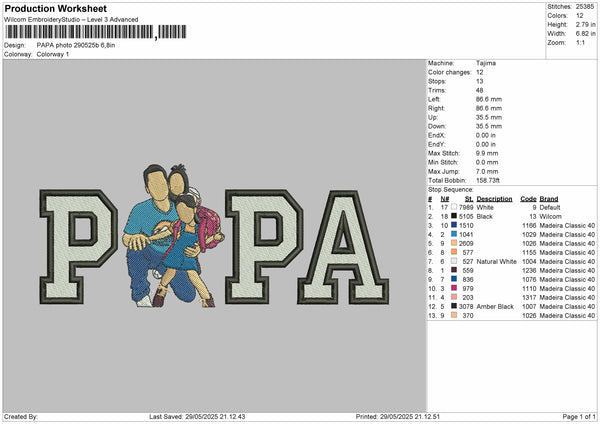Viewport: 600px width, 424px height.
Task: Click the Code column header
Action: point(529,198)
